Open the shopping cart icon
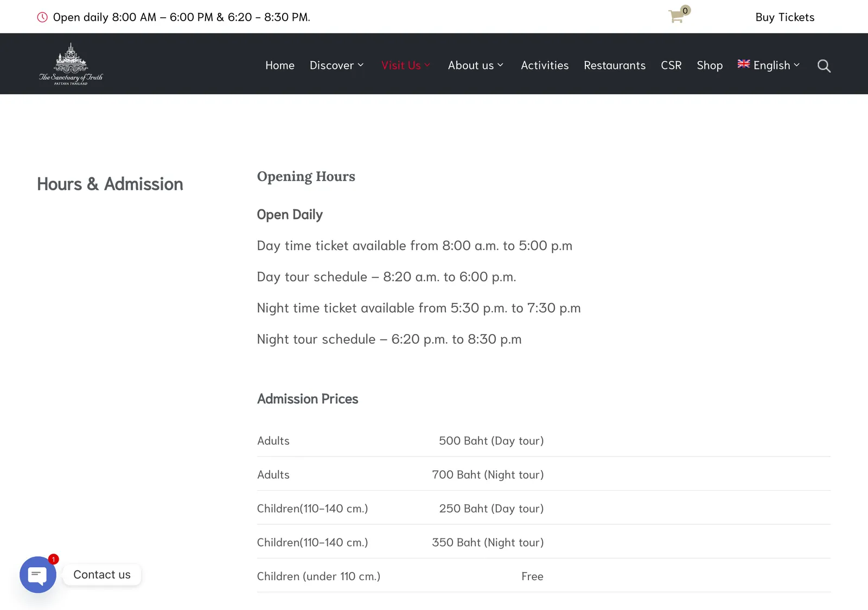Viewport: 868px width, 610px height. click(676, 16)
